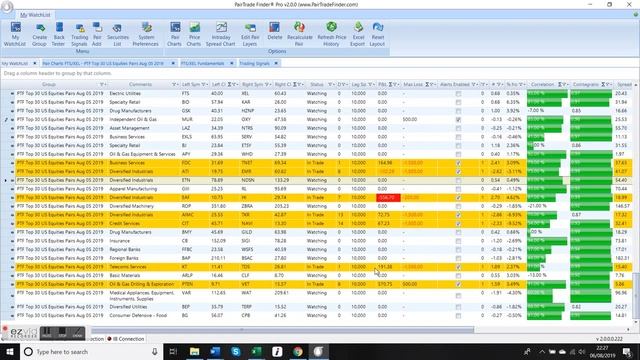Open Group column filter dropdown
Image resolution: width=640 pixels, height=360 pixels.
pyautogui.click(x=102, y=84)
